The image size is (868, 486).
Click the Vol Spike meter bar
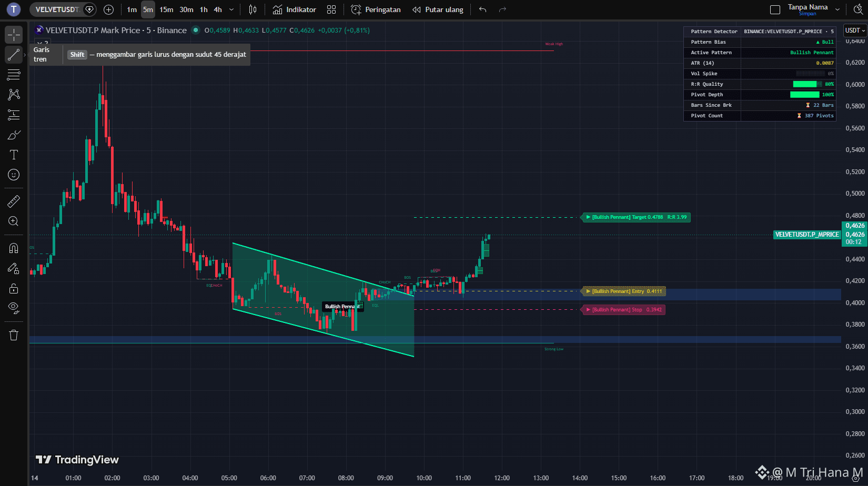point(811,74)
